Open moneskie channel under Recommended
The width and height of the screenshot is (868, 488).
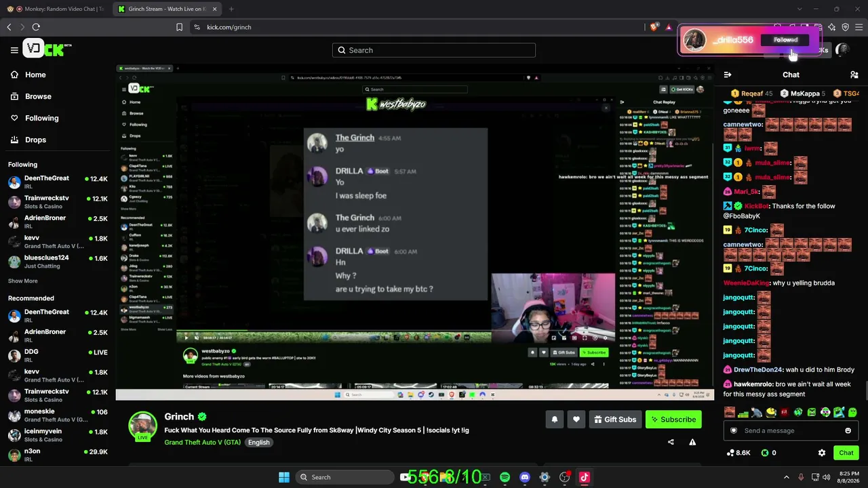58,415
